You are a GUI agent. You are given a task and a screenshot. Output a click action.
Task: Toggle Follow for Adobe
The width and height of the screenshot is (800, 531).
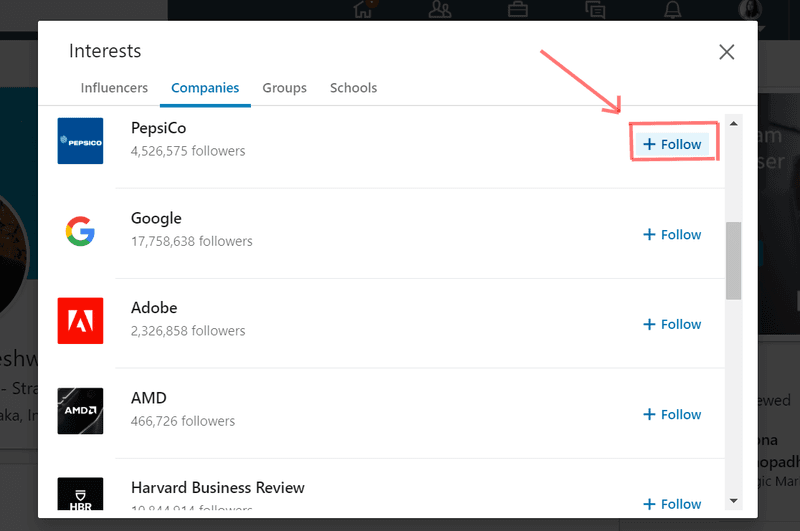coord(672,324)
